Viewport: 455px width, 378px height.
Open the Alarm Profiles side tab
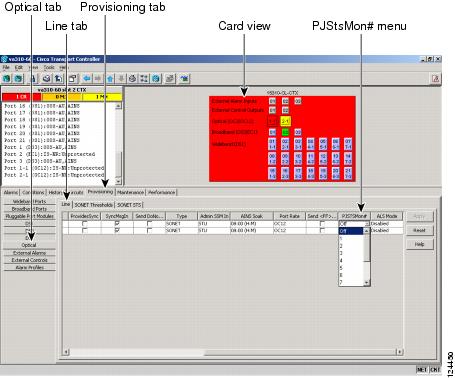click(x=29, y=267)
